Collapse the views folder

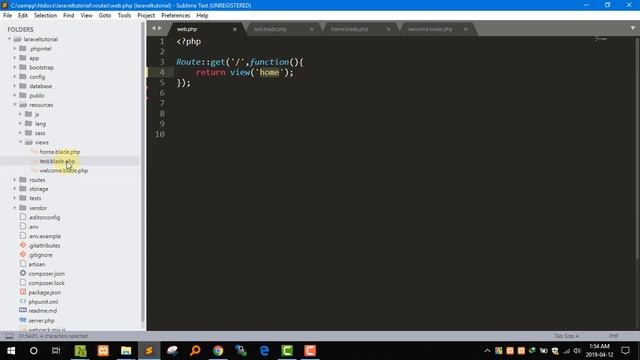tap(20, 142)
